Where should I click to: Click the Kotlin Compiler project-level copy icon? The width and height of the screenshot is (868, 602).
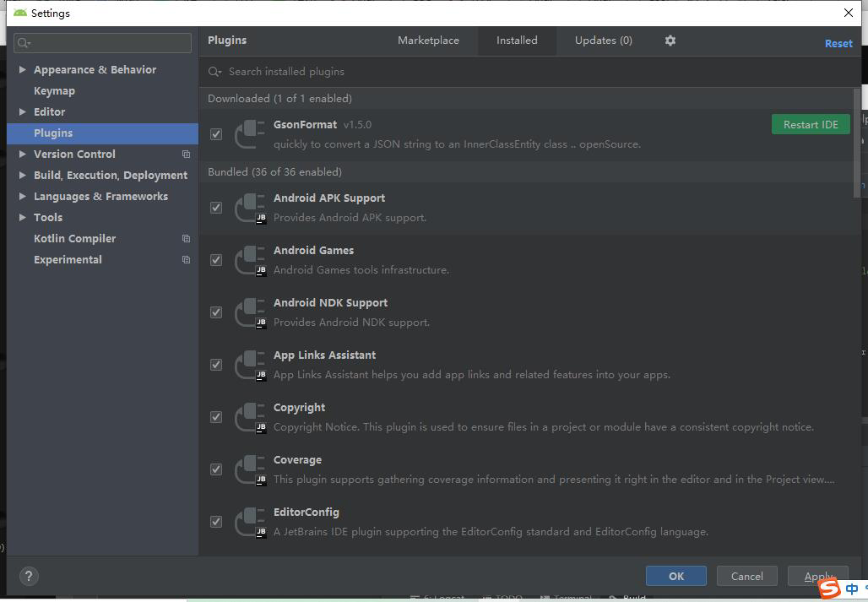(186, 238)
